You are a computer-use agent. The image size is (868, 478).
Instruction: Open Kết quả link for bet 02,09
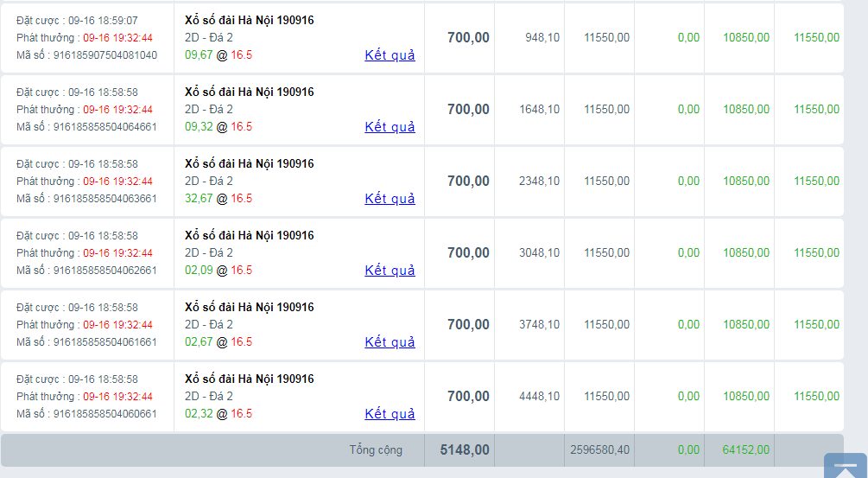[x=390, y=271]
